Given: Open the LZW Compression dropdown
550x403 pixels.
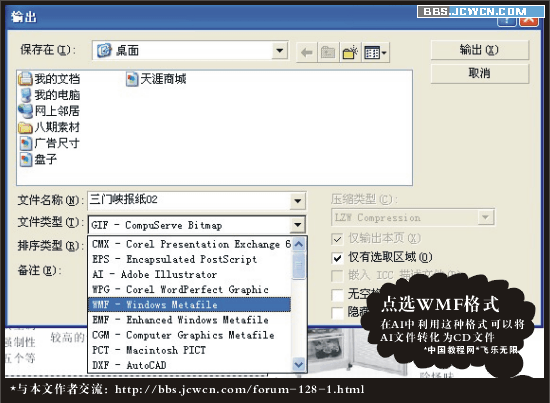Looking at the screenshot, I should [485, 217].
